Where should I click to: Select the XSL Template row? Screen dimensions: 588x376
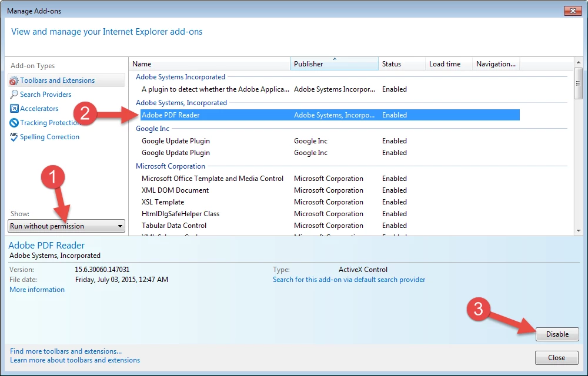point(330,202)
